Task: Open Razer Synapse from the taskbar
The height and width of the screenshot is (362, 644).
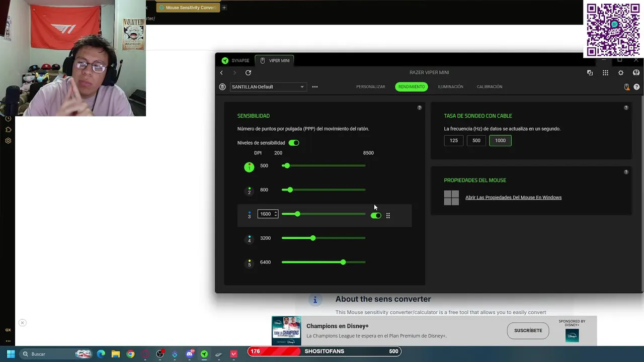Action: point(204,354)
